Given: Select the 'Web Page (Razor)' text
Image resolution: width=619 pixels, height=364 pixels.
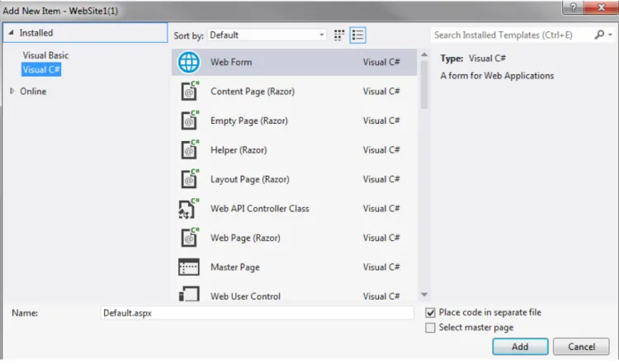Looking at the screenshot, I should [x=245, y=238].
